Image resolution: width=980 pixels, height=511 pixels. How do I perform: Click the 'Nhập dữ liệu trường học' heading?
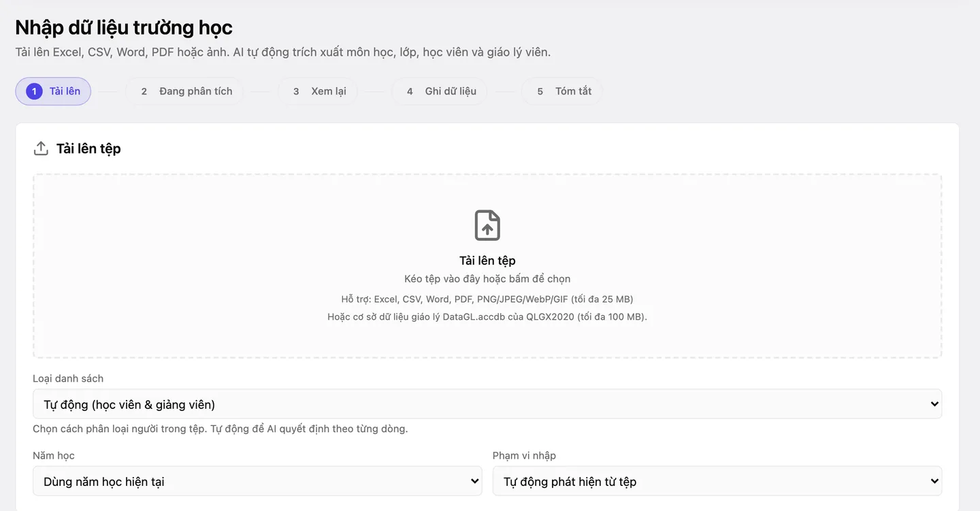tap(124, 27)
